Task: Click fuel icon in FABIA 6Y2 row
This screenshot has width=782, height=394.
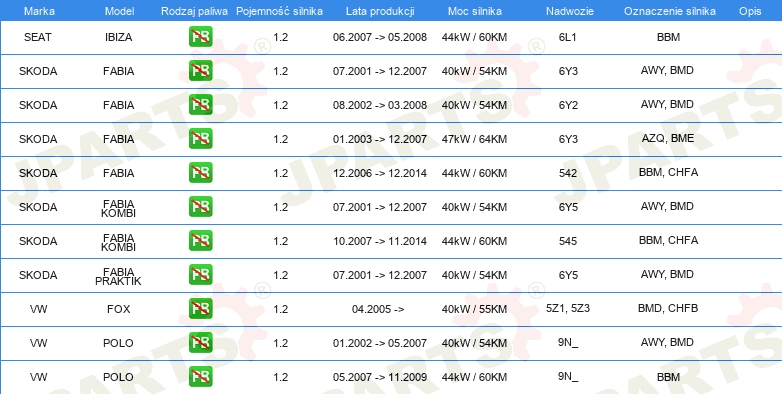Action: (200, 105)
